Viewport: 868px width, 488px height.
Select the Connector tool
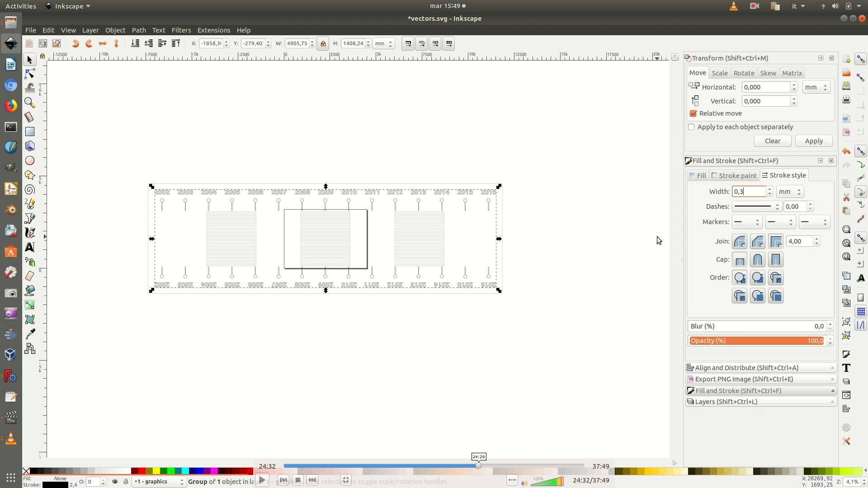[30, 348]
